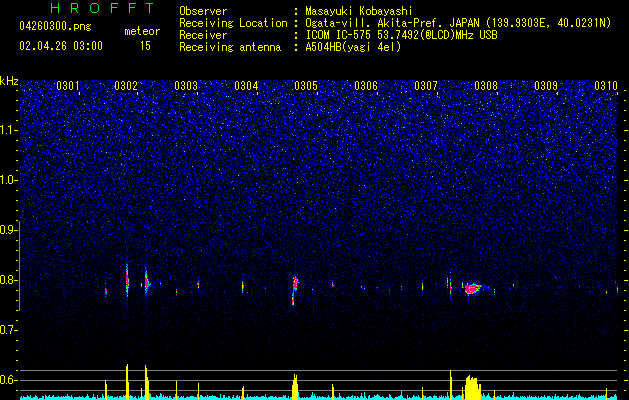Click the 0.9 kHz frequency label
The height and width of the screenshot is (400, 629).
tap(7, 230)
